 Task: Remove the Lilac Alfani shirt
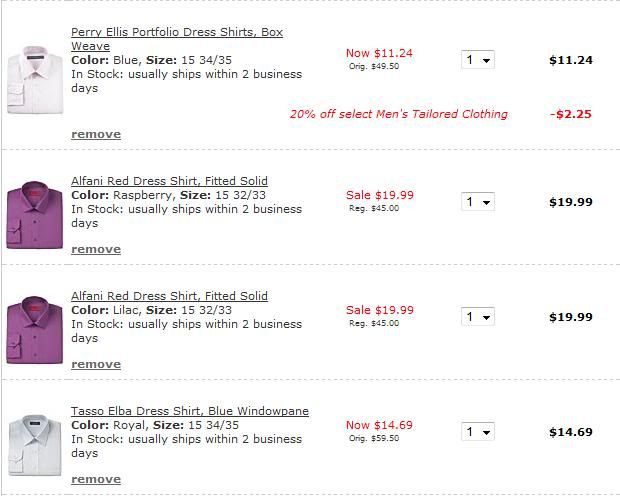coord(96,364)
